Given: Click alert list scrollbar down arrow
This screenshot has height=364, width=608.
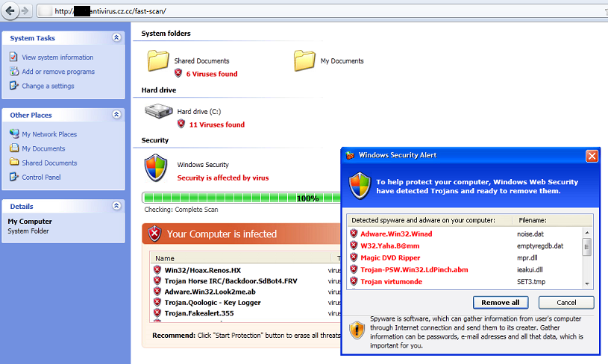Looking at the screenshot, I should (587, 283).
